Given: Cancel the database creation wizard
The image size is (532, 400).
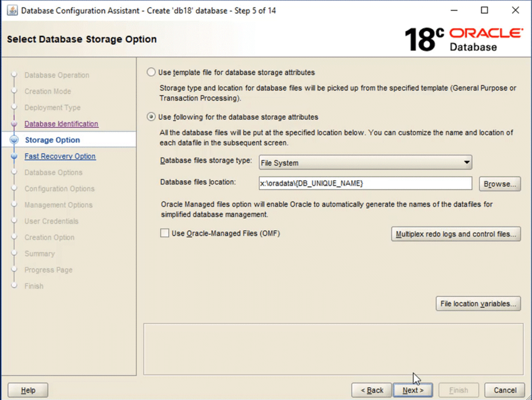Looking at the screenshot, I should click(504, 390).
